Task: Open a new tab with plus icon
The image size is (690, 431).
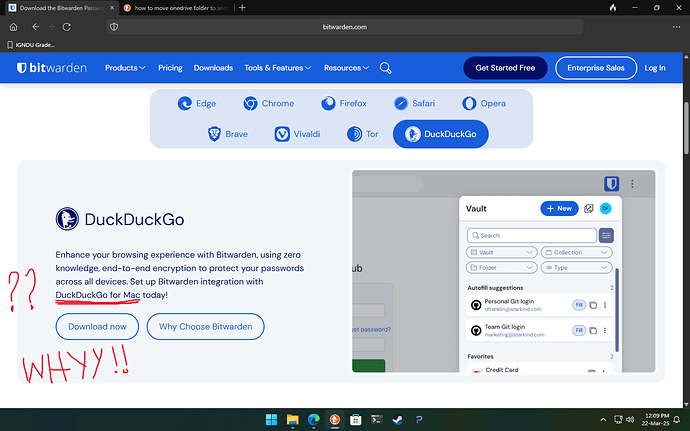Action: (x=242, y=7)
